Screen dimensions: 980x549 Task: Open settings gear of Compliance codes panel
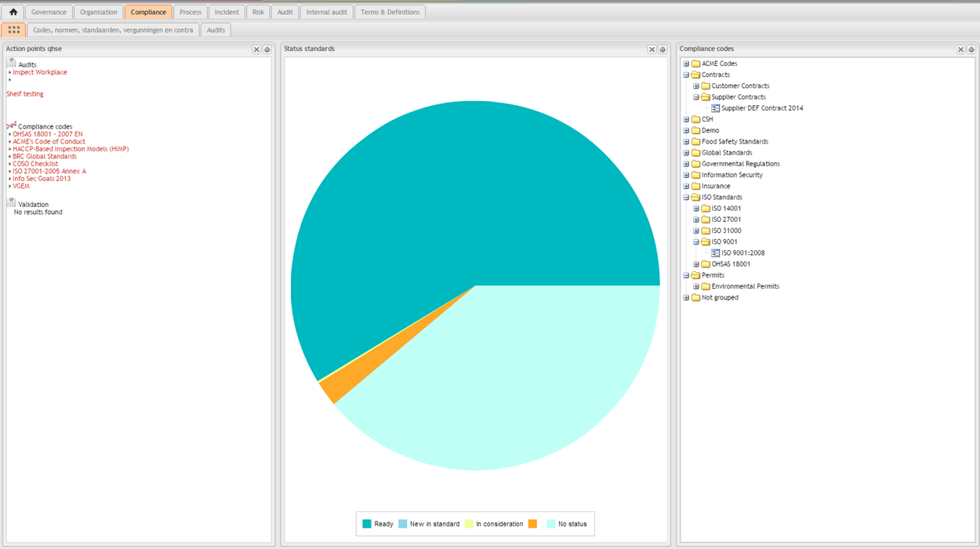pyautogui.click(x=971, y=49)
